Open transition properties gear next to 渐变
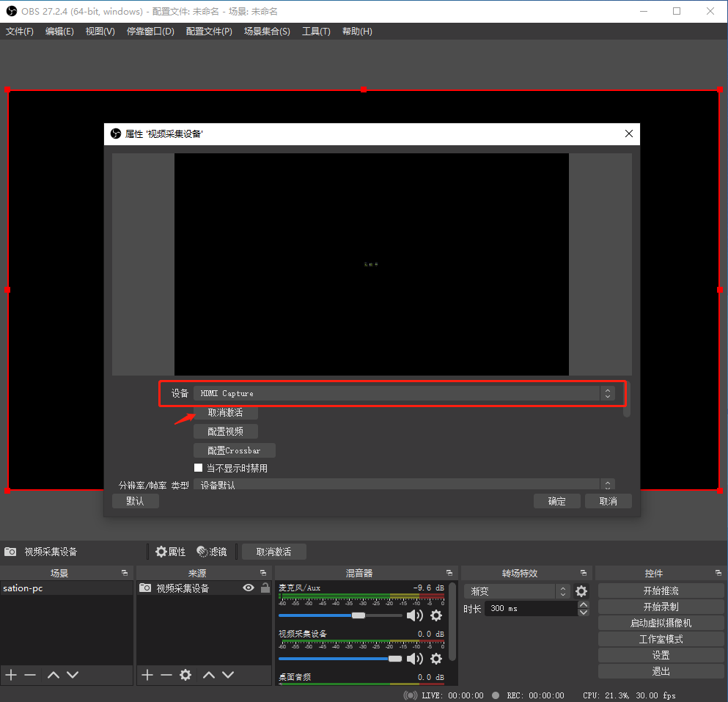Image resolution: width=728 pixels, height=702 pixels. (581, 591)
